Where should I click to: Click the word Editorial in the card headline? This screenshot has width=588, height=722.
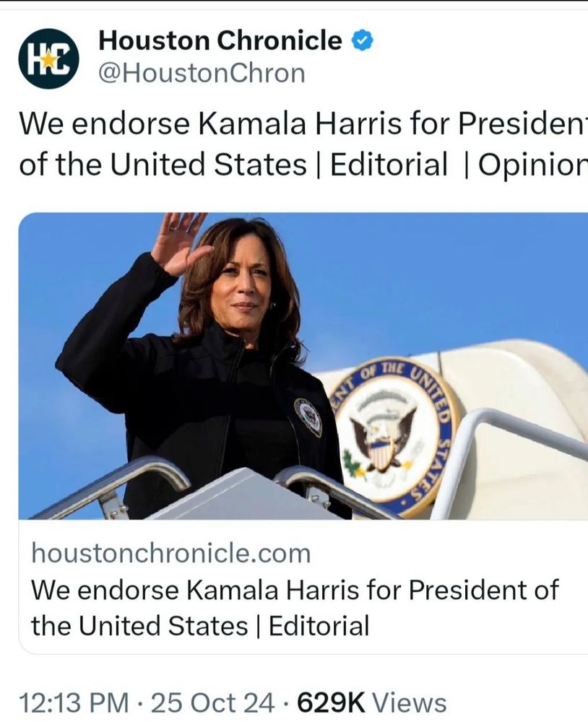coord(319,626)
